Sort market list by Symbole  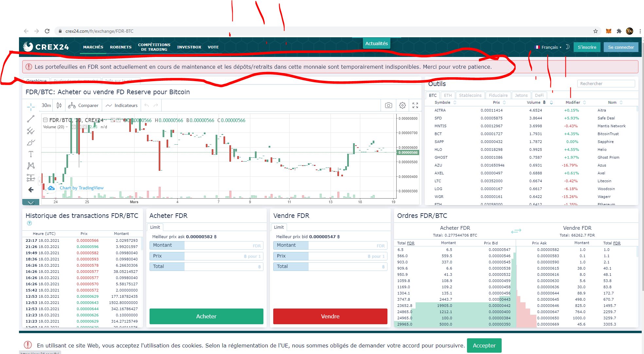click(x=445, y=102)
